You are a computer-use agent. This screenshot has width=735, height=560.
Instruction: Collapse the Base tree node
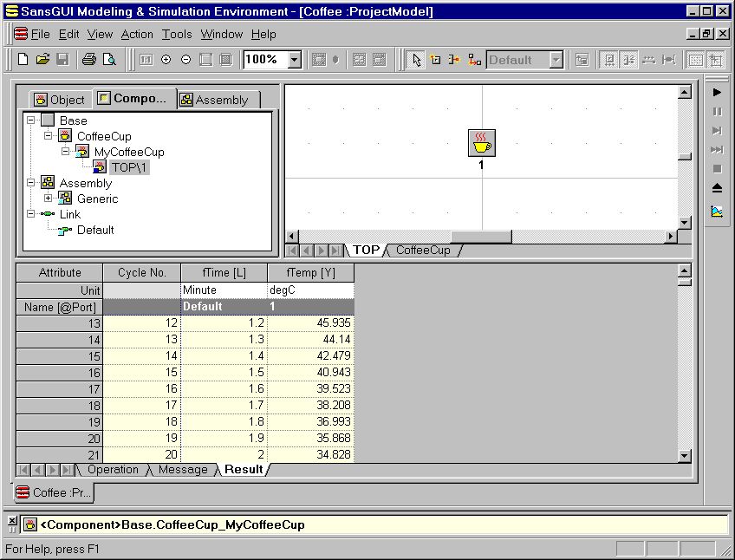coord(31,120)
